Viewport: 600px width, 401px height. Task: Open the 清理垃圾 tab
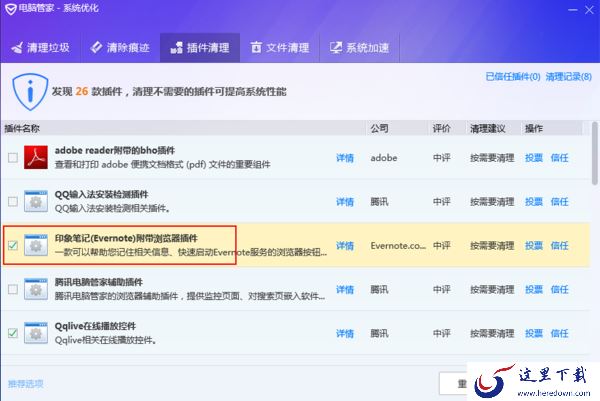point(41,48)
